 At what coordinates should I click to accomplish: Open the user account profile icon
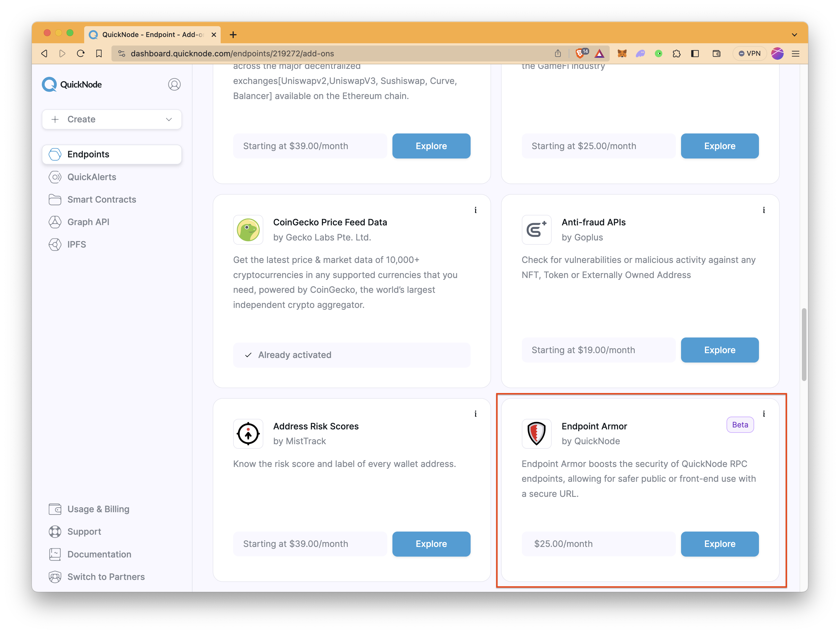(x=174, y=85)
